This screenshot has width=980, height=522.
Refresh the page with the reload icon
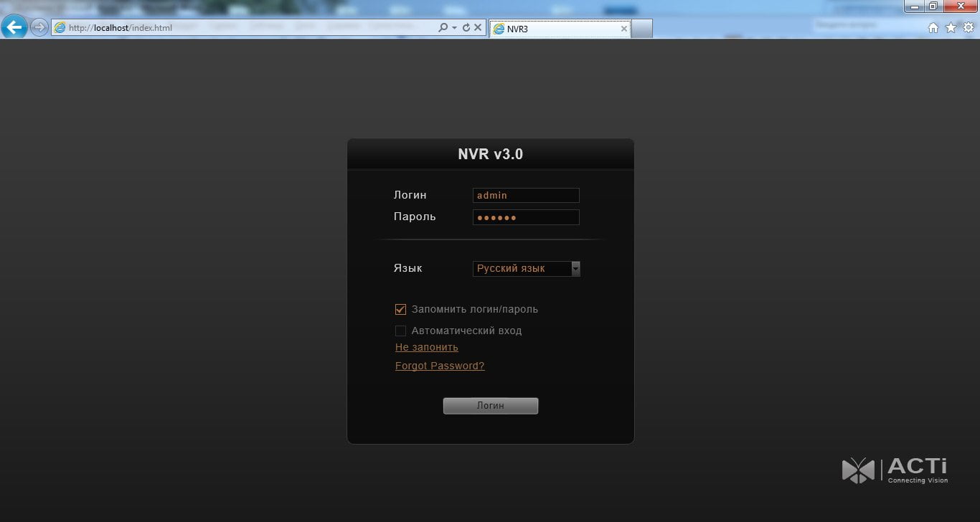pyautogui.click(x=466, y=28)
